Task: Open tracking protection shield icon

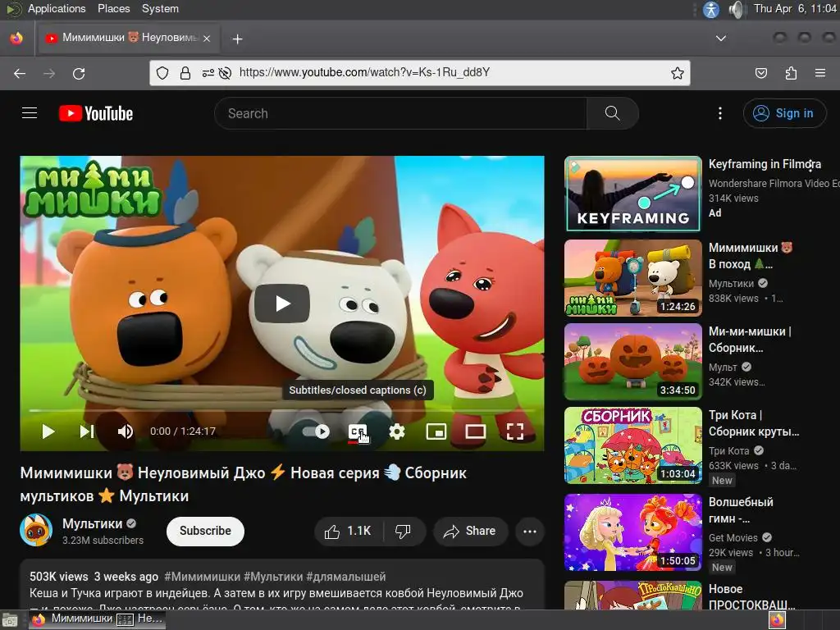Action: pyautogui.click(x=162, y=73)
